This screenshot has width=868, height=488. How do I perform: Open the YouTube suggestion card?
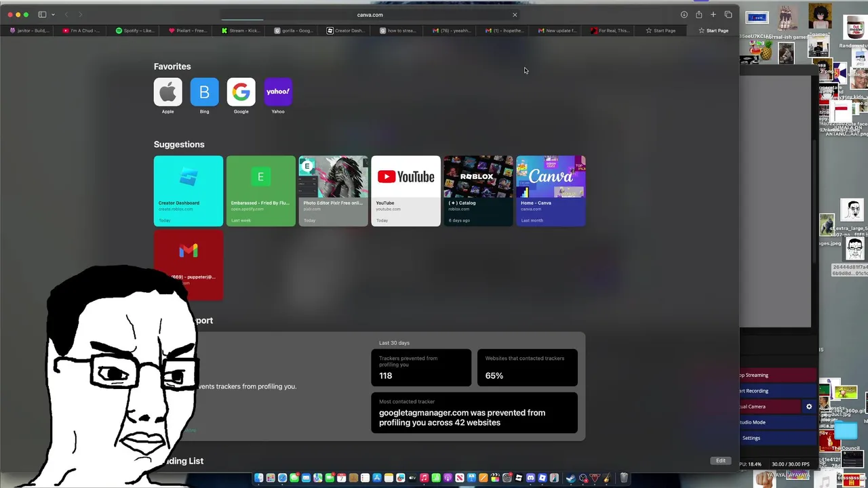(x=406, y=191)
